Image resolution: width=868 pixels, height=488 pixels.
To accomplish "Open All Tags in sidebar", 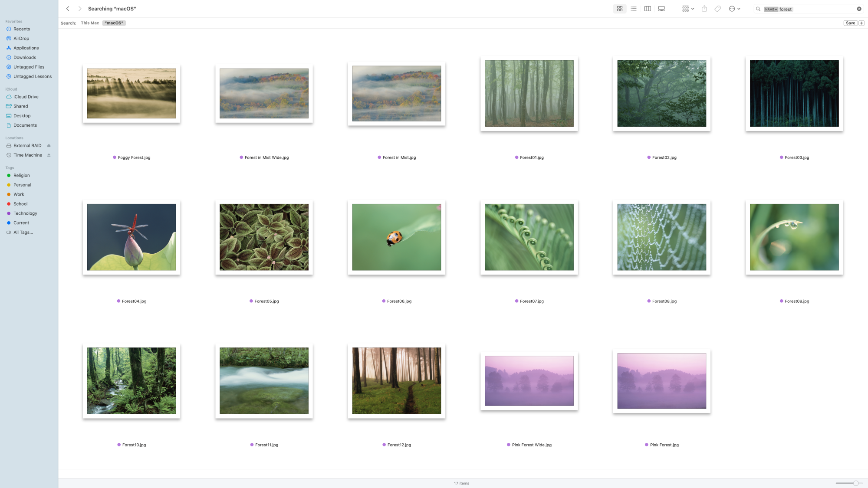I will pos(23,233).
